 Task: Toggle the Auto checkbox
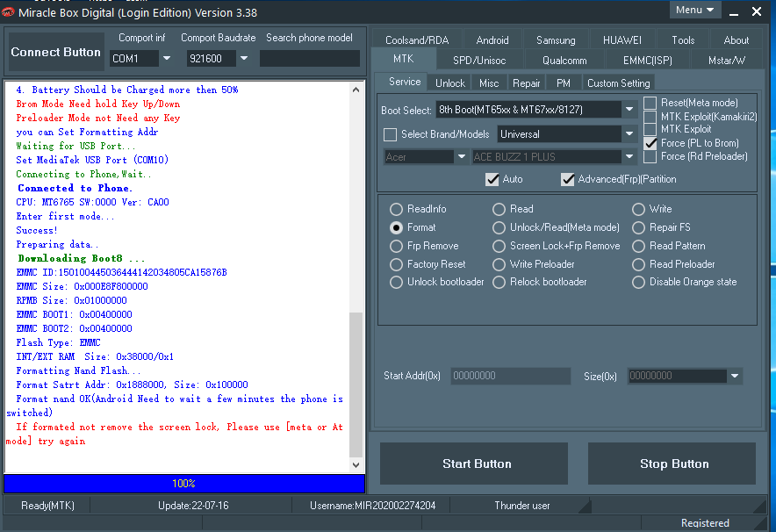(x=492, y=179)
